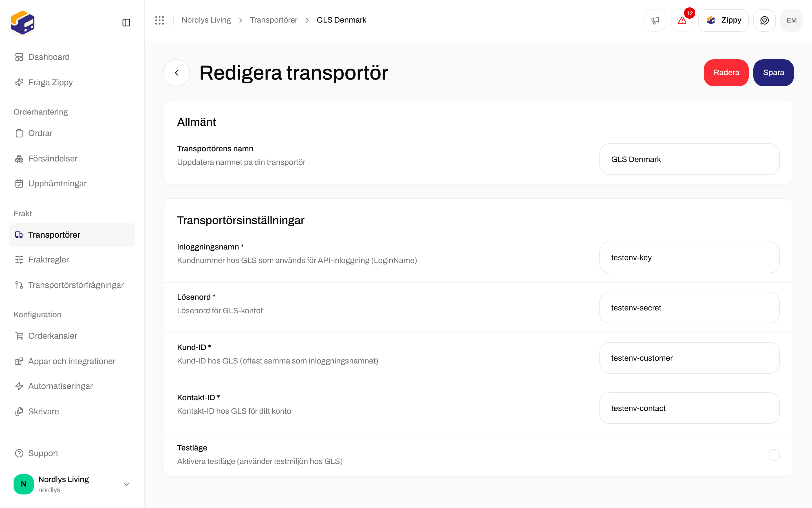Open Försändelser in the sidebar
Screen dimensions: 812x508
(72, 159)
